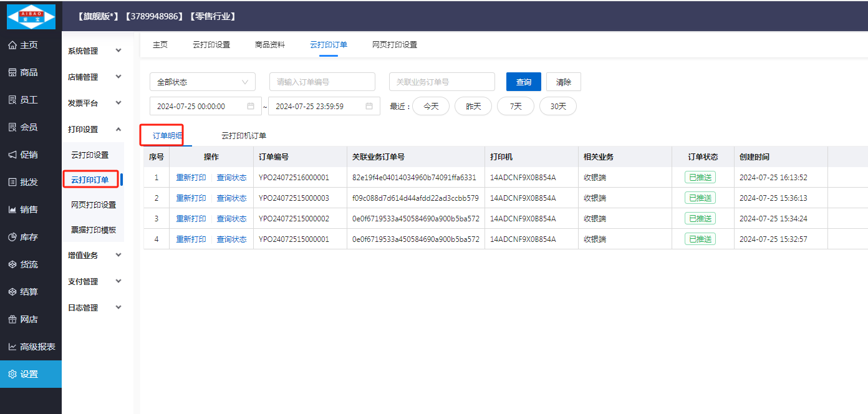868x414 pixels.
Task: Switch to the 云打印机订单 tab
Action: (243, 135)
